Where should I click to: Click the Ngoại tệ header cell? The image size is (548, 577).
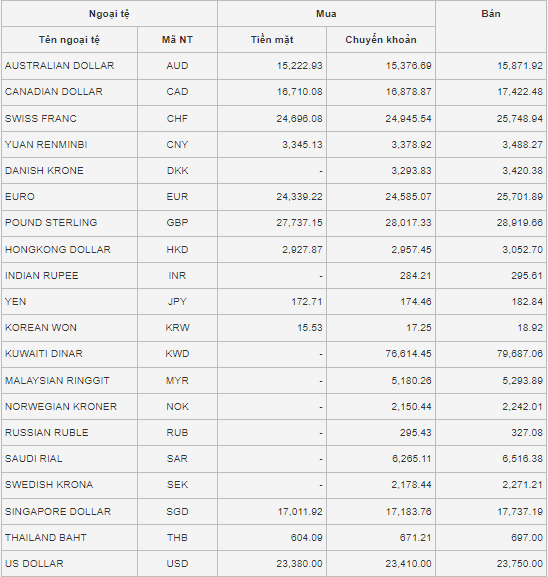click(x=109, y=14)
